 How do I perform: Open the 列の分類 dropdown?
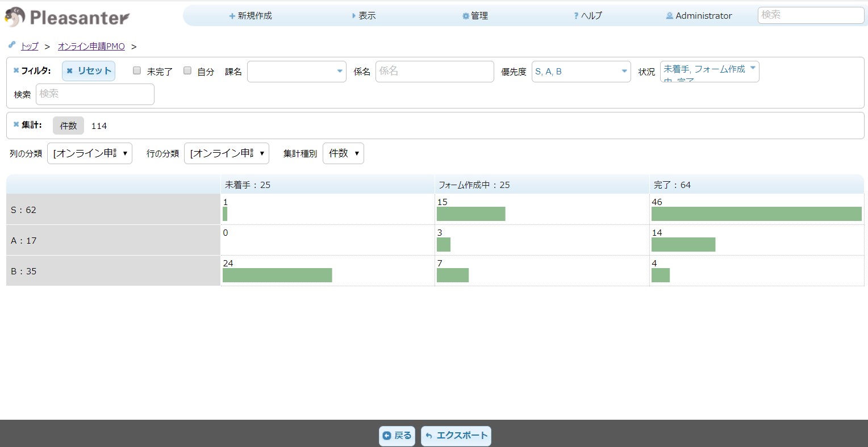pyautogui.click(x=90, y=153)
